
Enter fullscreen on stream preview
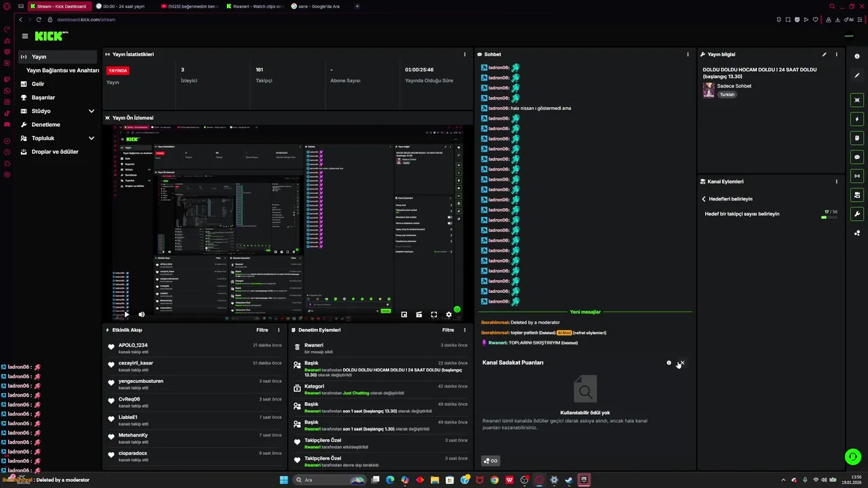[x=434, y=314]
